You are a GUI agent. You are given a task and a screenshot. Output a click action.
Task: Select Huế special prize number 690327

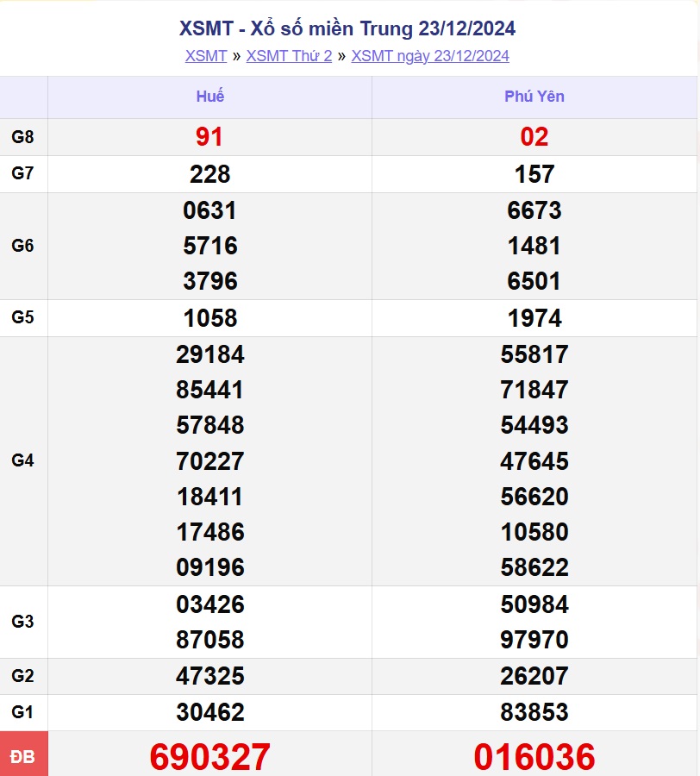tap(209, 757)
